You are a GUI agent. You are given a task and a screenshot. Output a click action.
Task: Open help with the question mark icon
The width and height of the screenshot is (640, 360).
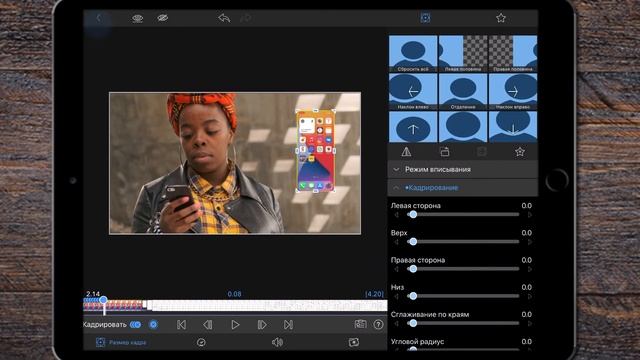pyautogui.click(x=378, y=324)
